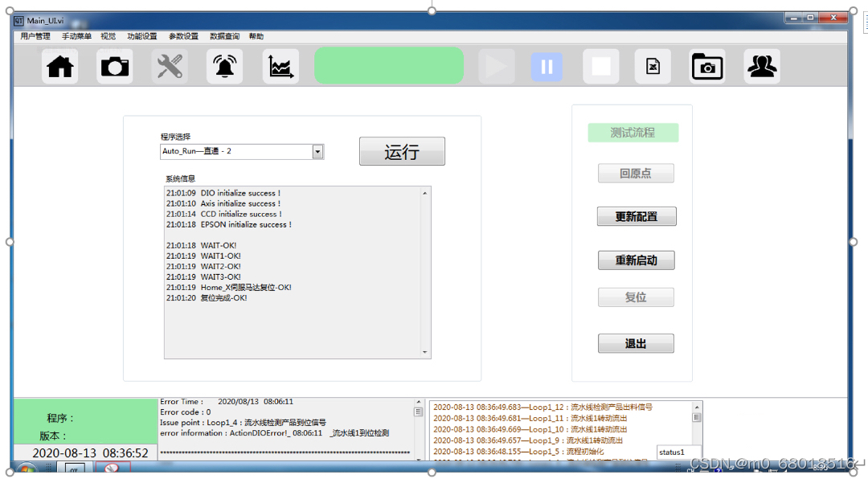Open the image folder with camera icon
Screen dimensions: 868x479
707,67
